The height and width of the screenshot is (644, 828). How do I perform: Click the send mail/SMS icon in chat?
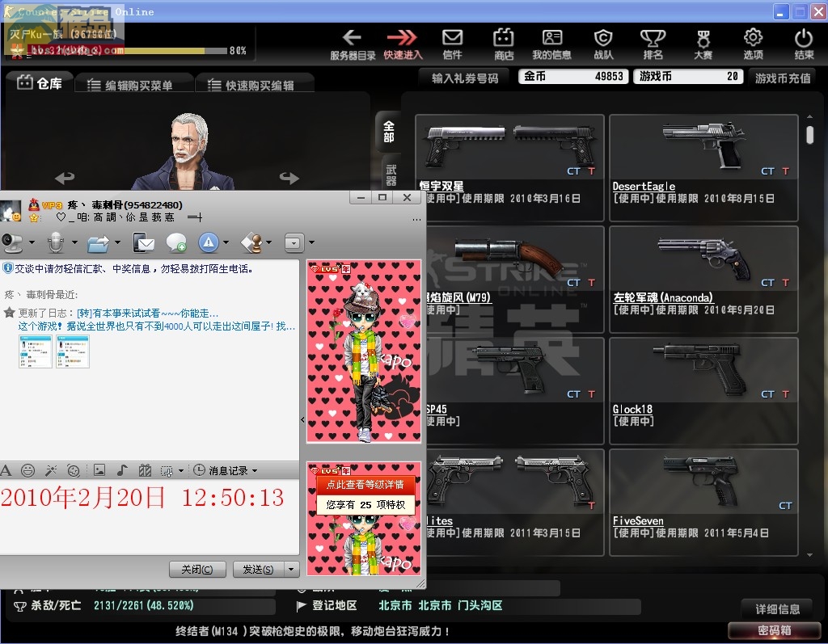(144, 243)
